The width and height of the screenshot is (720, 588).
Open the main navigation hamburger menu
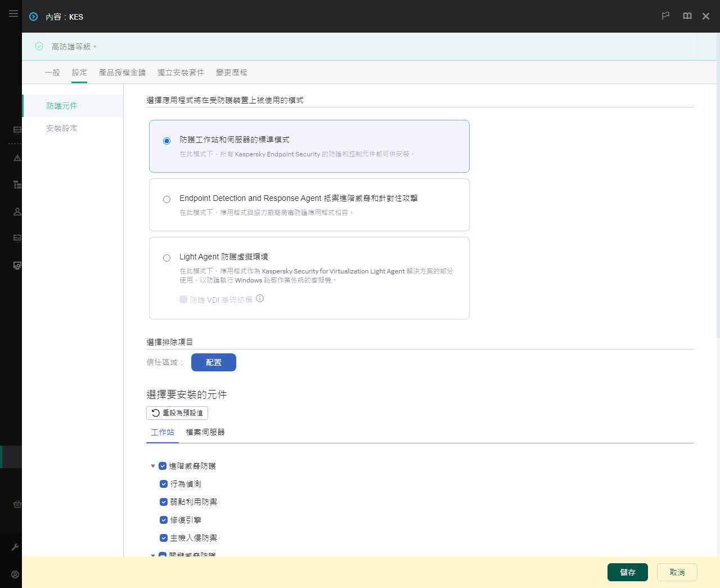(13, 14)
